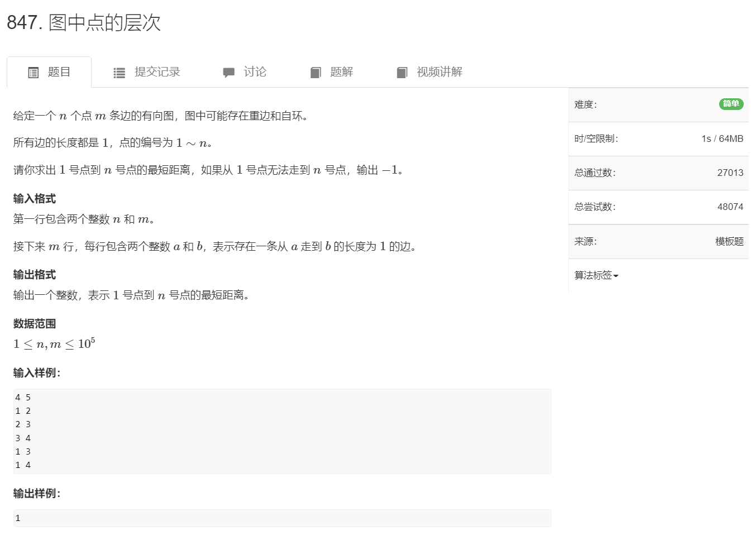The image size is (756, 545).
Task: Click the 简单 difficulty badge
Action: 730,104
